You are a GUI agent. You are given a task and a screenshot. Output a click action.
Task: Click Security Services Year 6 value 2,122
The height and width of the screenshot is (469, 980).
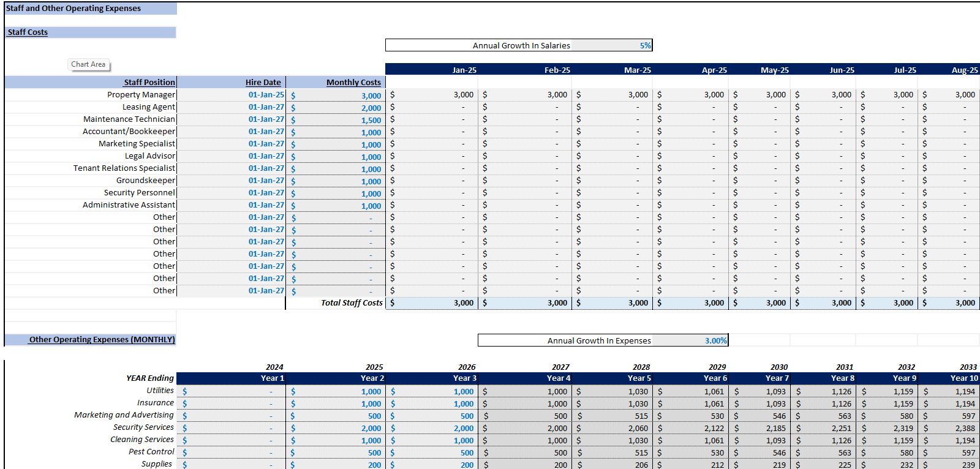[714, 429]
